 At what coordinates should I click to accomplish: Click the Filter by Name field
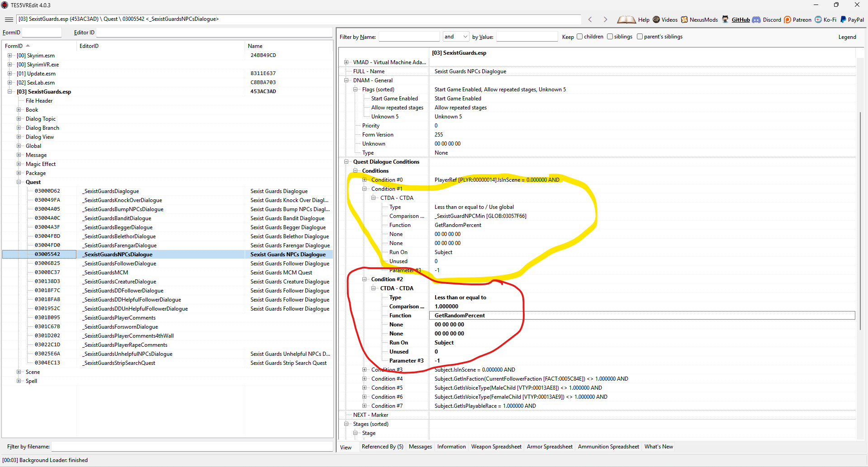click(409, 37)
